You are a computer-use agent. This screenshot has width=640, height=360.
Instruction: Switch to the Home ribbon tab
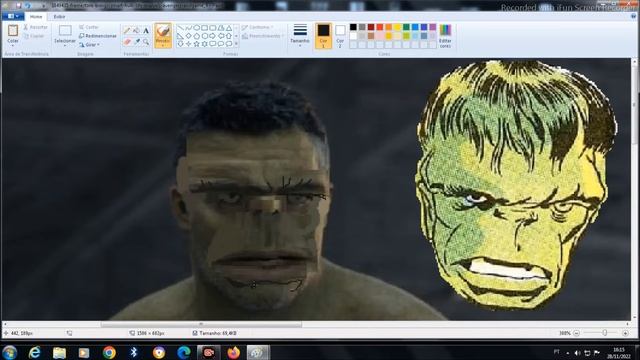coord(36,17)
